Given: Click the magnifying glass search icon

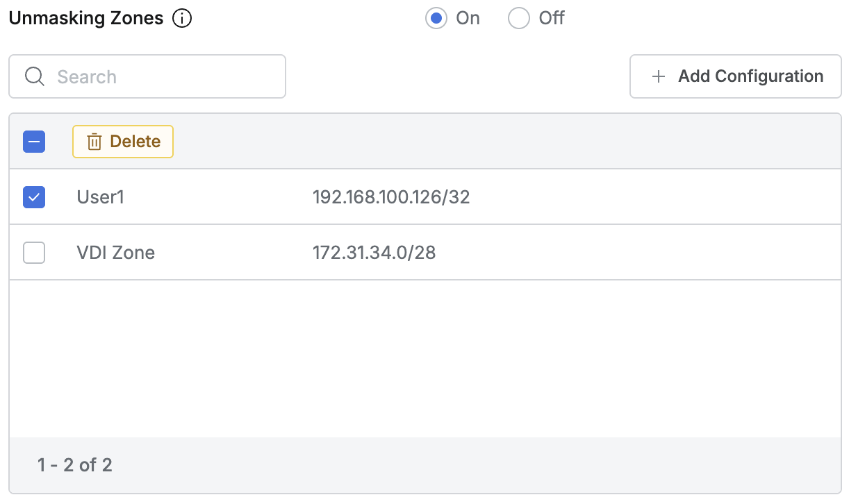Looking at the screenshot, I should pos(34,76).
